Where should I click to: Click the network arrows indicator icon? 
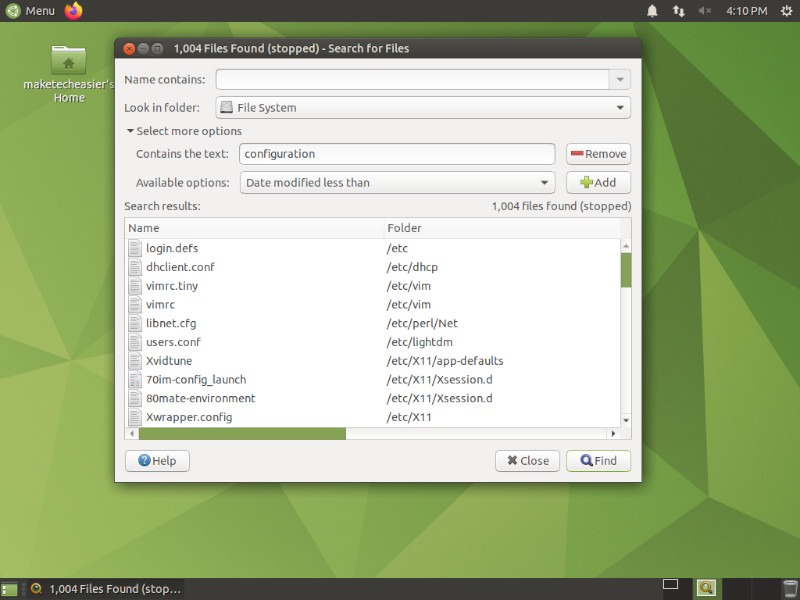[x=679, y=11]
